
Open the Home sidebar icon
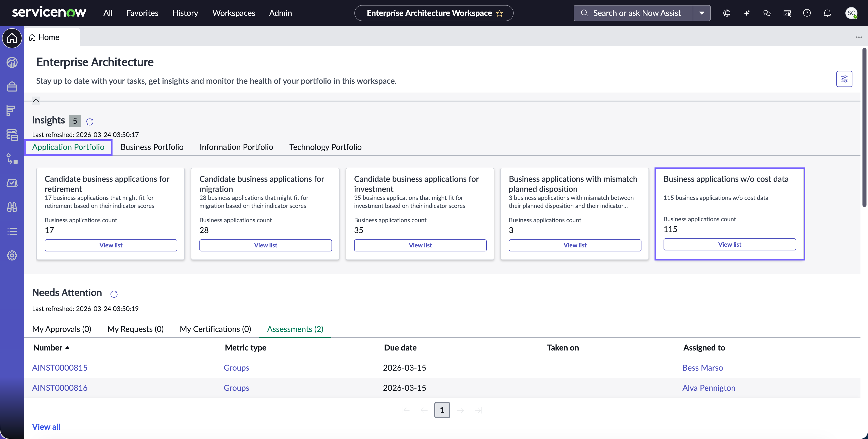[12, 38]
